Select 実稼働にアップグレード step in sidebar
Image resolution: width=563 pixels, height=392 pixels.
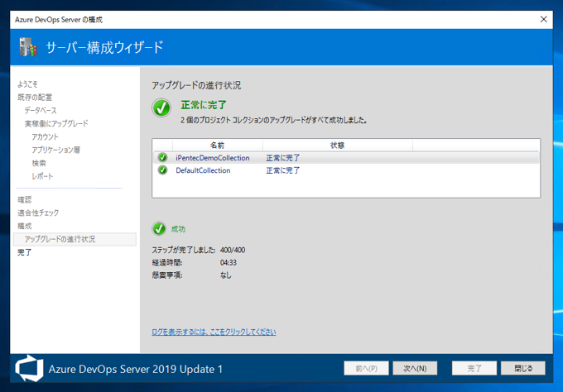[x=56, y=124]
